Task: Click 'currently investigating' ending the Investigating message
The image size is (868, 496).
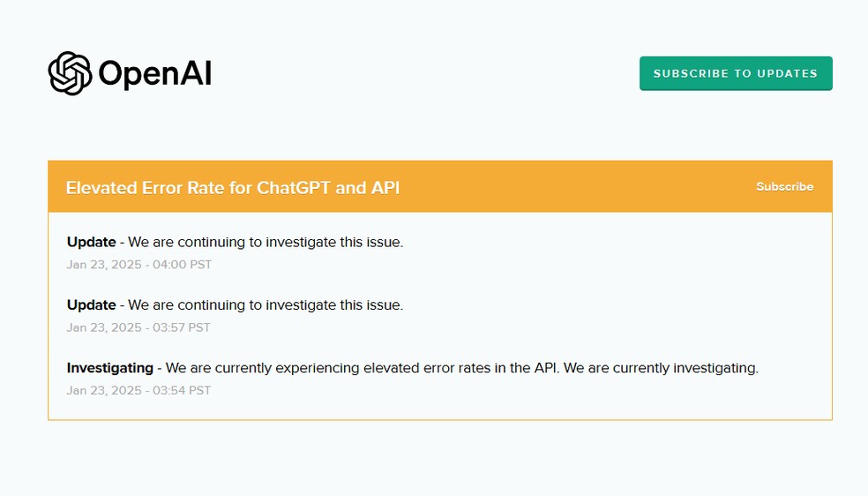Action: click(685, 368)
